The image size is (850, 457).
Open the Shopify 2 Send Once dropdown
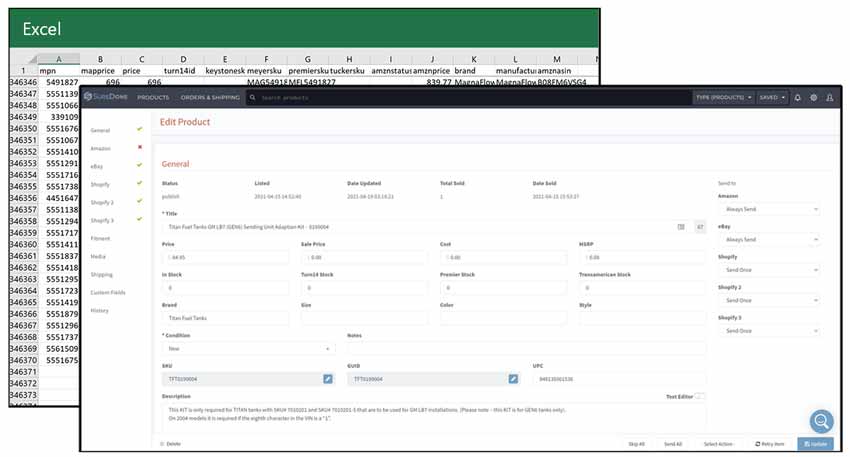click(769, 300)
